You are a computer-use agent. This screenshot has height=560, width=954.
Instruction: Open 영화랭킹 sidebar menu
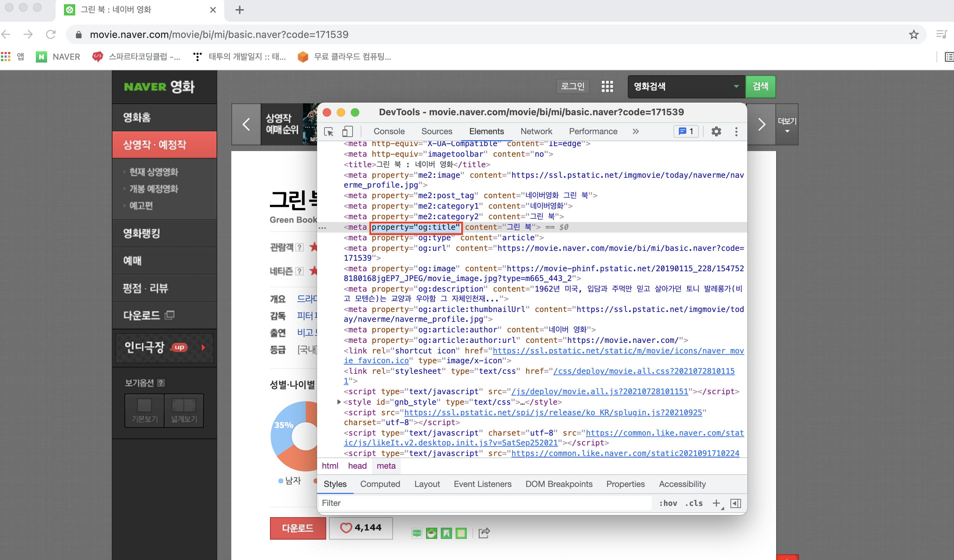tap(164, 233)
